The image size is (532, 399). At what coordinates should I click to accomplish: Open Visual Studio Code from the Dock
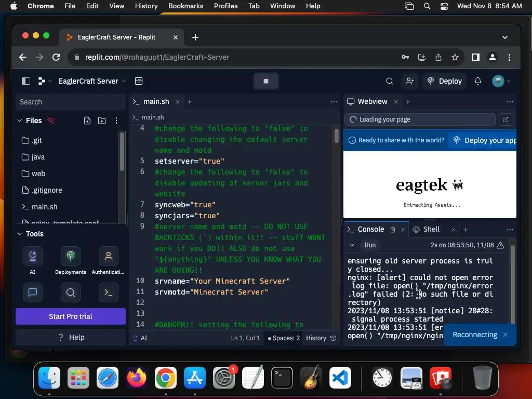tap(340, 378)
